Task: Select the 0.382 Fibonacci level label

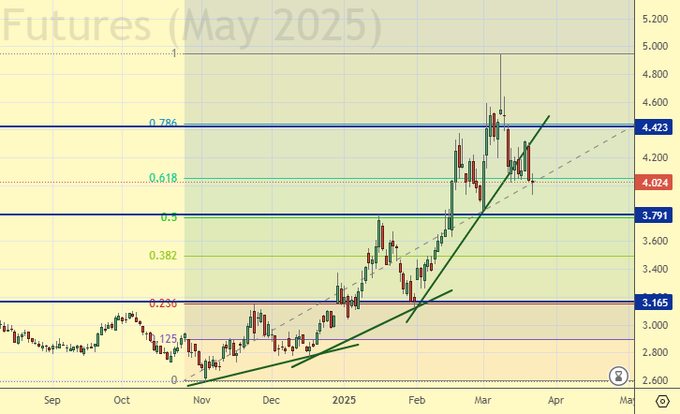Action: pyautogui.click(x=163, y=256)
